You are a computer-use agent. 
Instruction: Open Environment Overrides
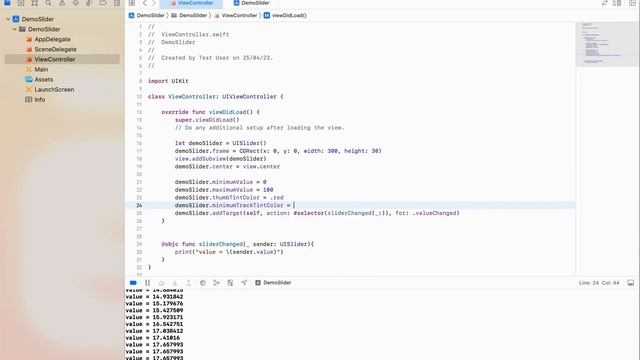pyautogui.click(x=230, y=283)
